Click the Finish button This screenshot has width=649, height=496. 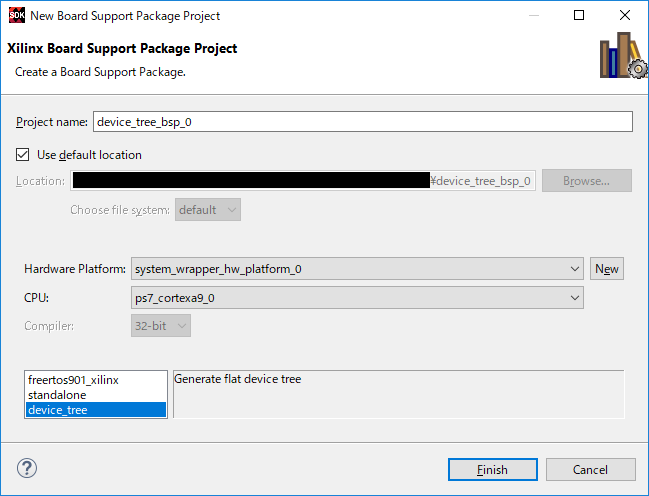(x=493, y=470)
